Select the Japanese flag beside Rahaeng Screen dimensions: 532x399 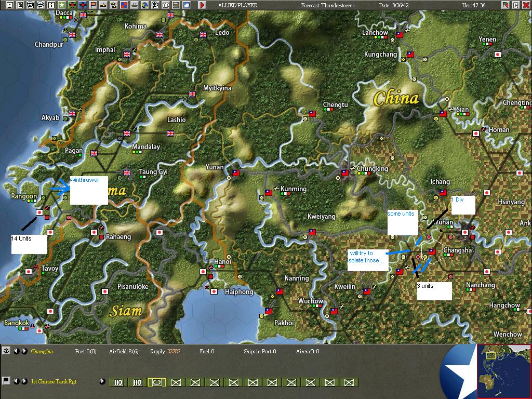(94, 232)
